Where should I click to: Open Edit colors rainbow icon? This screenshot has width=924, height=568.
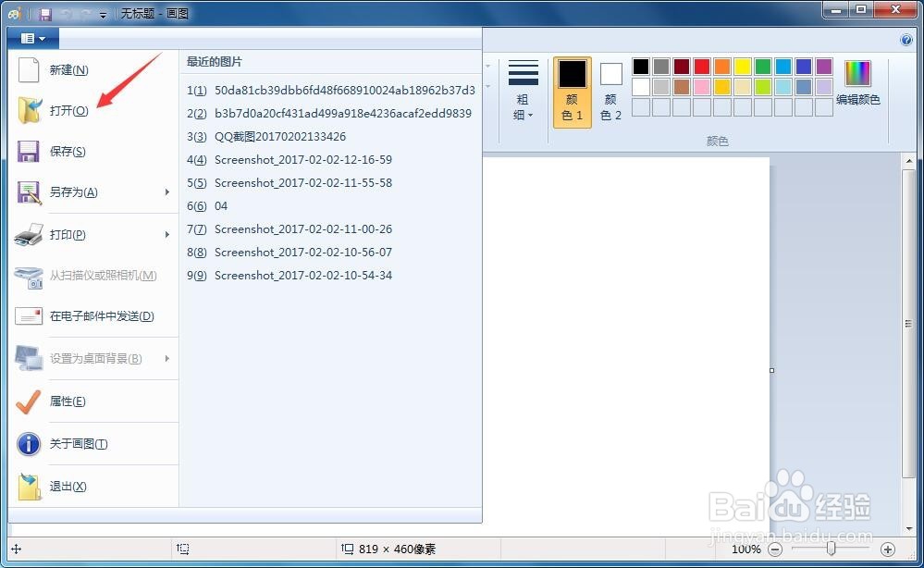[x=857, y=74]
